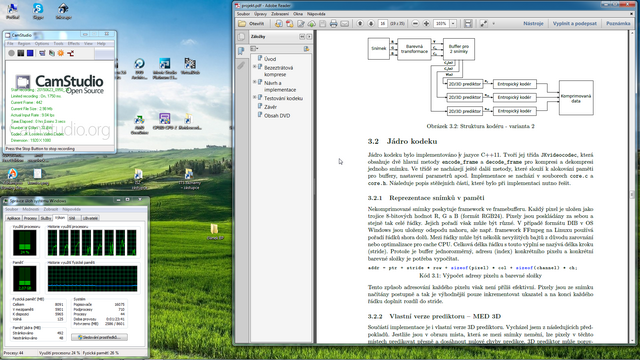The image size is (640, 360).
Task: Click the red SWF producer icon in CamStudio
Action: point(70,53)
